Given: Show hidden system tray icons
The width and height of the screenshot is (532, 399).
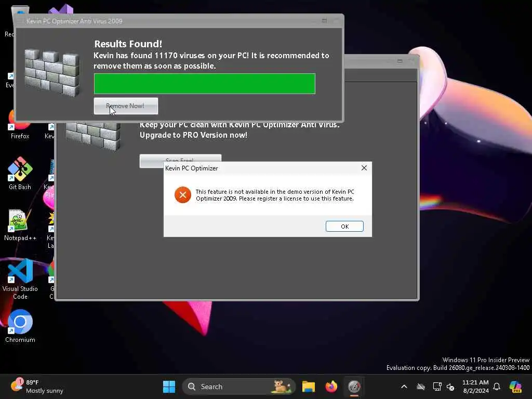Looking at the screenshot, I should (404, 387).
